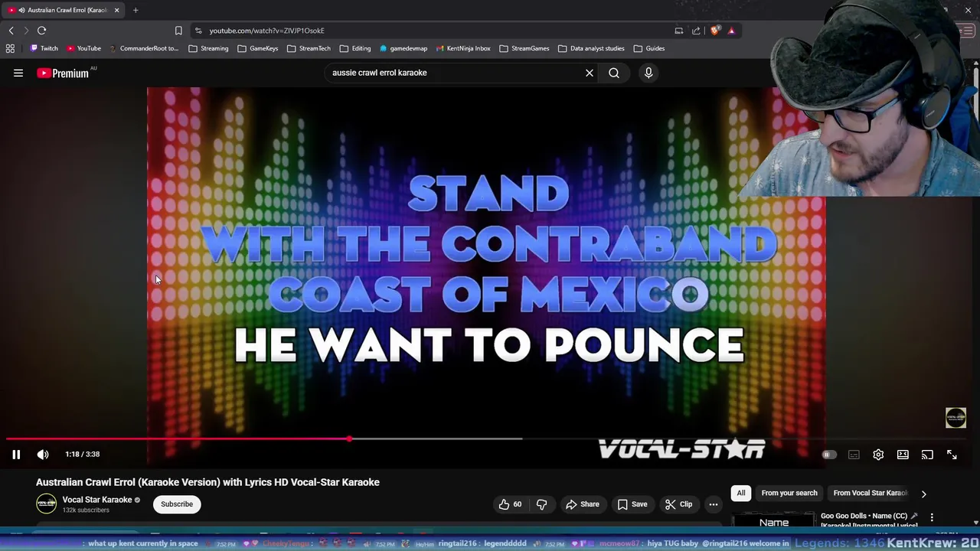
Task: Expand the Editing bookmarks folder
Action: point(355,48)
